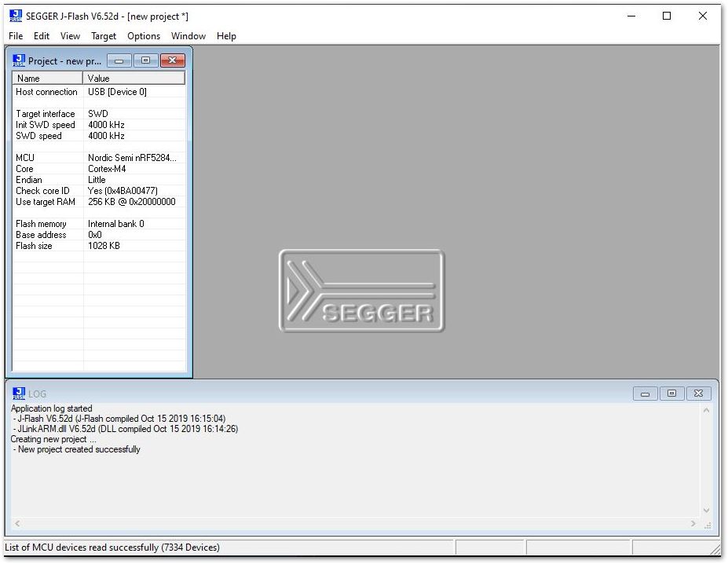The height and width of the screenshot is (564, 728).
Task: Click the LOG window J-Flash icon
Action: tap(19, 394)
